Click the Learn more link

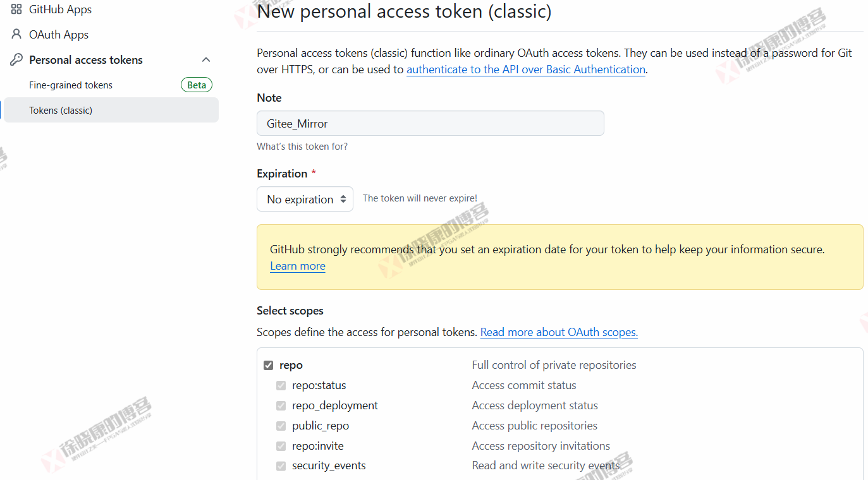click(x=297, y=265)
